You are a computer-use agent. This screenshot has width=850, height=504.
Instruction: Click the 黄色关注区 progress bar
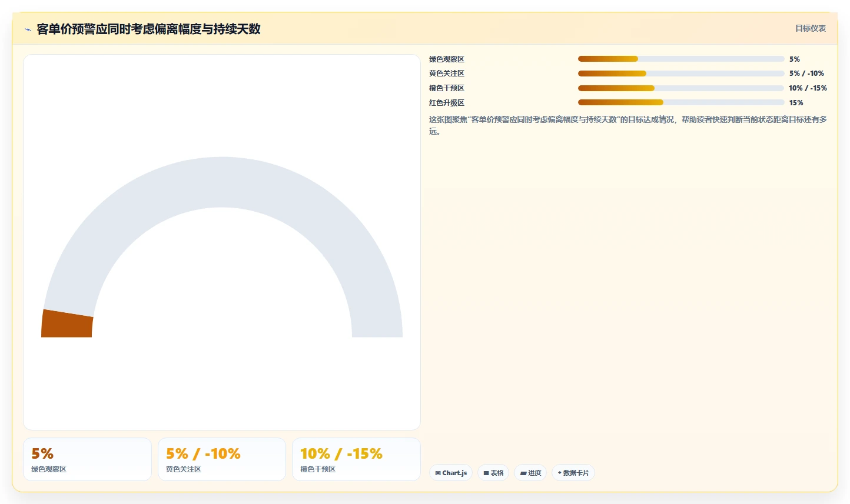tap(681, 74)
